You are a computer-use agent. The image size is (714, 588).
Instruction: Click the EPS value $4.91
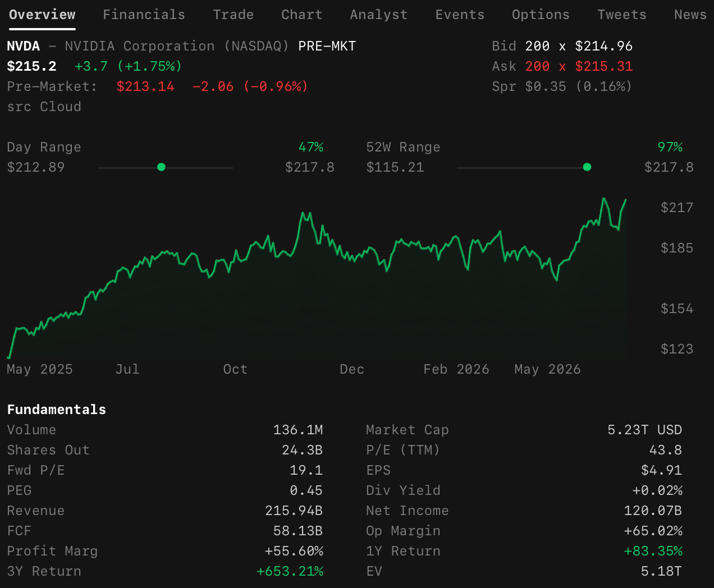coord(662,470)
